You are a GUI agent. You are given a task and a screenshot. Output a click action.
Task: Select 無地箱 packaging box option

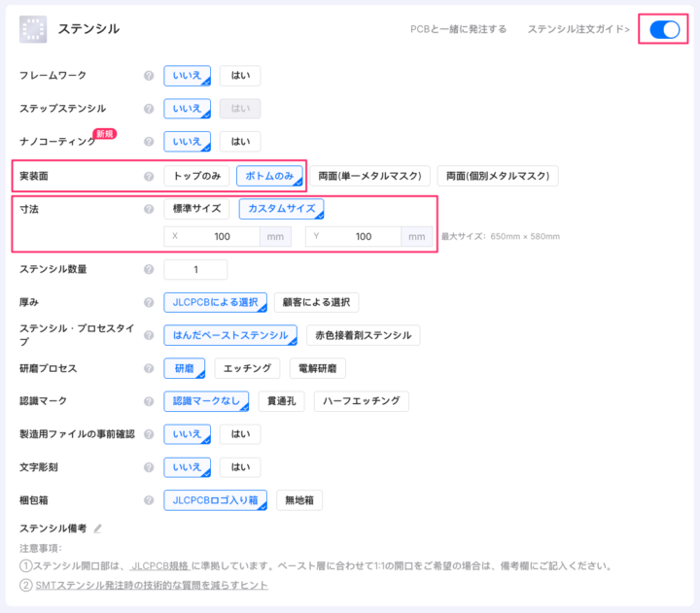click(x=298, y=500)
